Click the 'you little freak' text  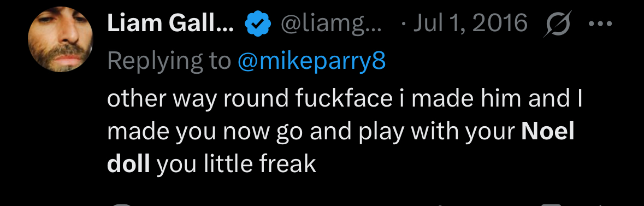[x=236, y=164]
